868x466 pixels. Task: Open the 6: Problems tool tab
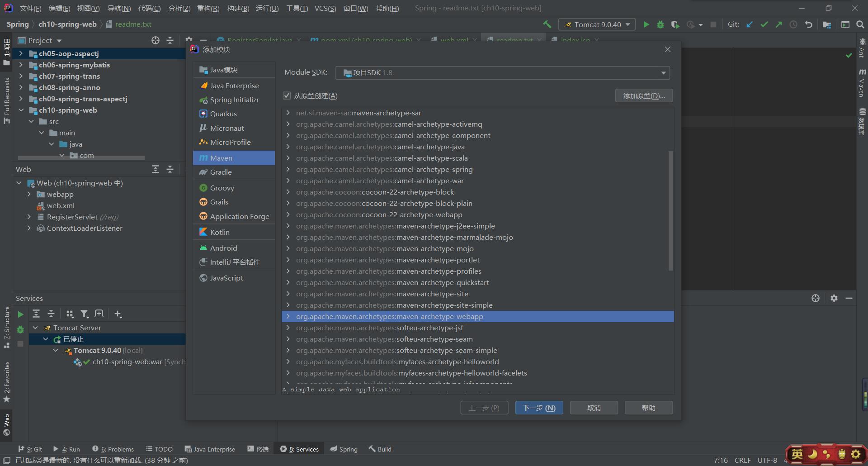tap(113, 449)
